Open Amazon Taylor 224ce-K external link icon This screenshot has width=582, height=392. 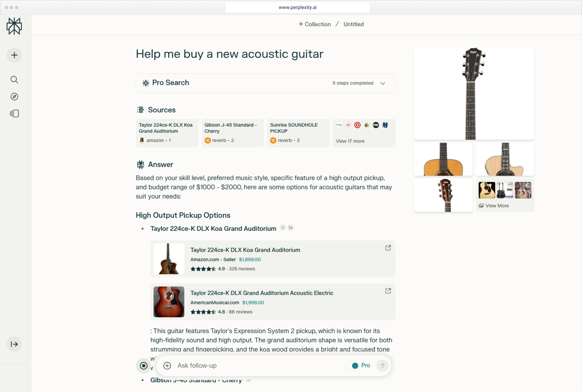click(388, 248)
